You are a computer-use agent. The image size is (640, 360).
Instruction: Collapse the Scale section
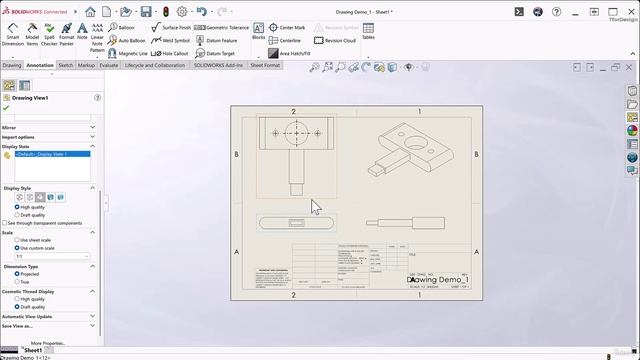tap(93, 232)
